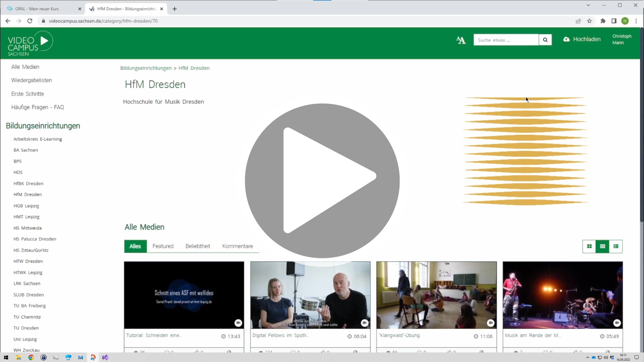Open Chrome side panel icon
This screenshot has height=362, width=644.
point(614,21)
